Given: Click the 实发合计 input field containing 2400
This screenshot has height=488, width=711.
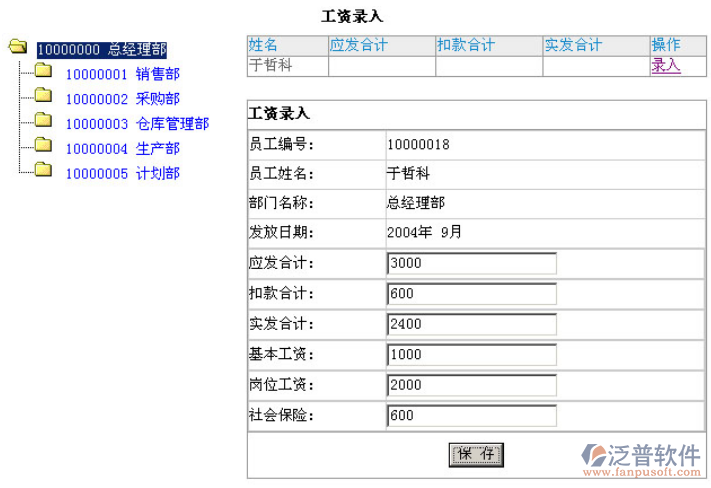Looking at the screenshot, I should coord(472,324).
